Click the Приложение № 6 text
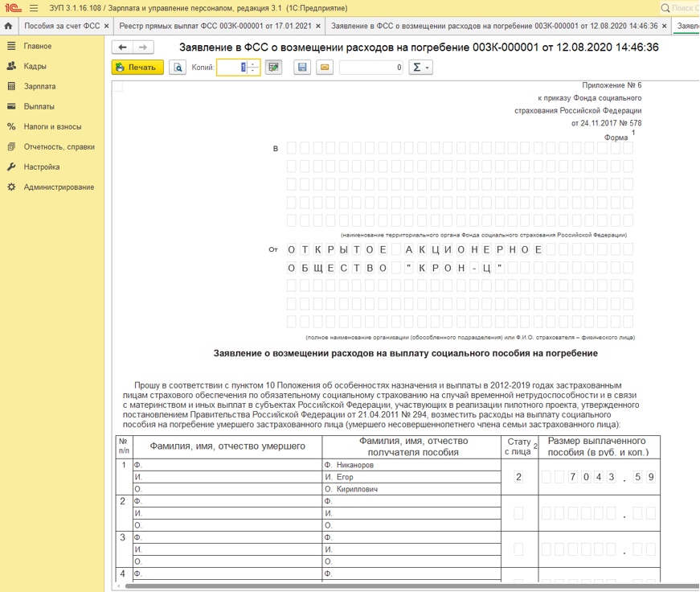700x592 pixels. [x=612, y=85]
